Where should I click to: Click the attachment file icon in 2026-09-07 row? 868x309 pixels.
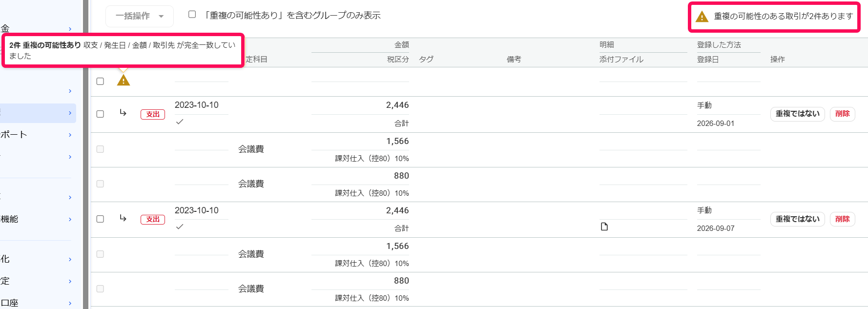604,227
